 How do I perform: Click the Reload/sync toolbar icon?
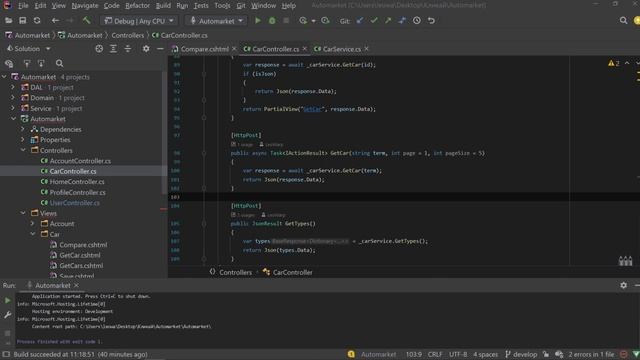tap(37, 20)
